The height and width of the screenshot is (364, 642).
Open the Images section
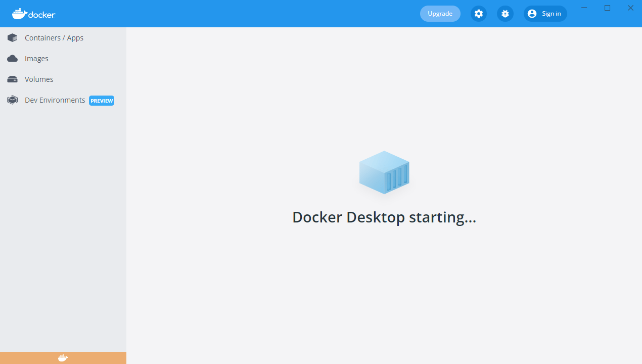63,59
